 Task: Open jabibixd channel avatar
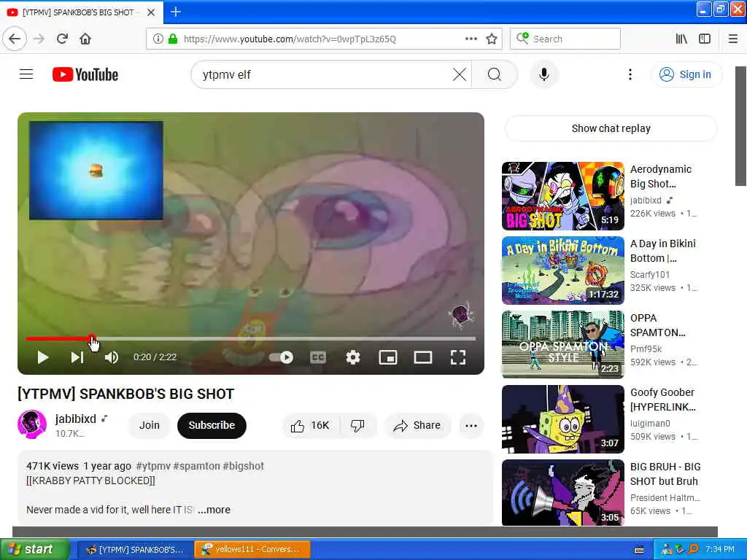pyautogui.click(x=32, y=424)
